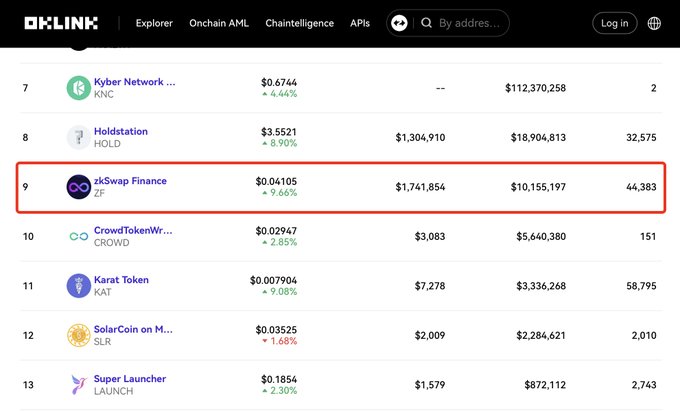Click the Kyber Network token icon

pyautogui.click(x=78, y=88)
